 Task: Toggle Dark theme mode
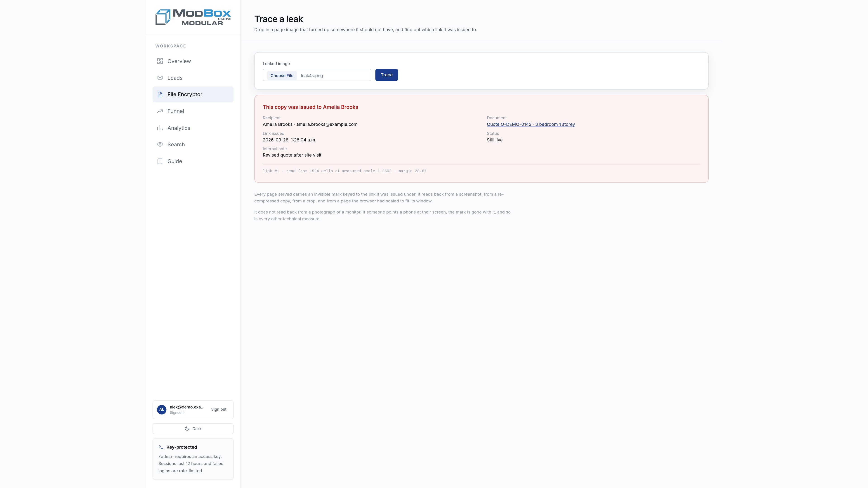(193, 429)
